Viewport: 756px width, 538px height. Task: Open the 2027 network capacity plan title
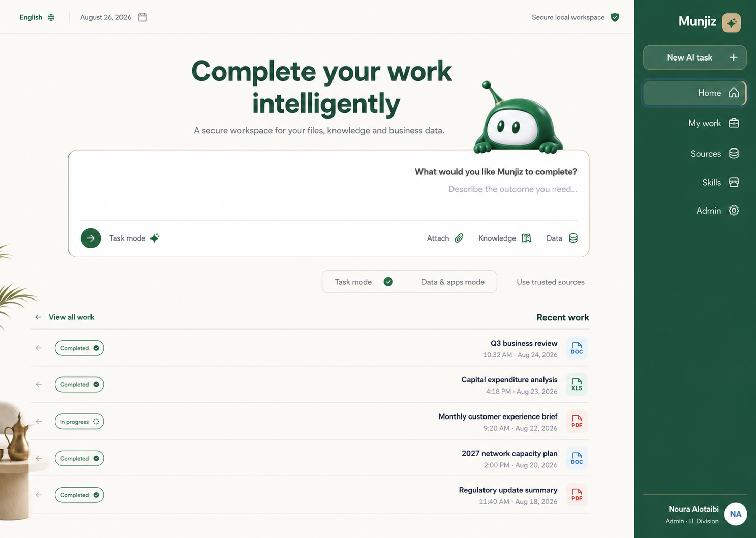[x=509, y=453]
